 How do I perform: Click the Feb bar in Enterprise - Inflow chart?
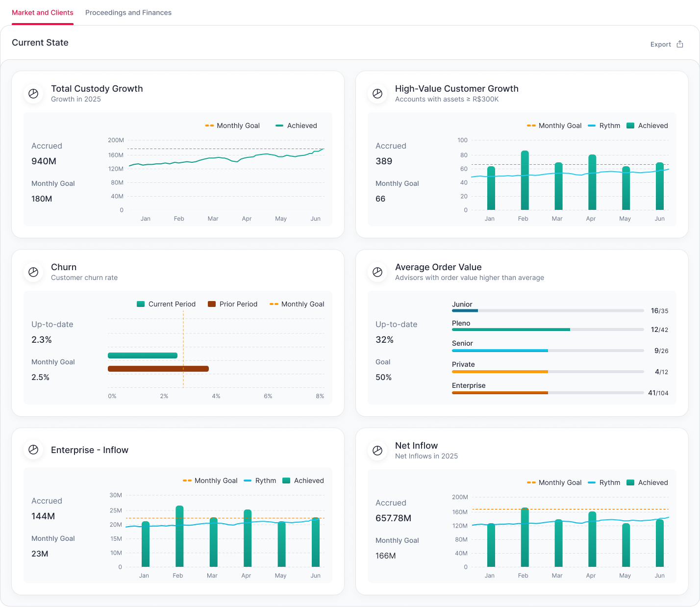(x=179, y=536)
